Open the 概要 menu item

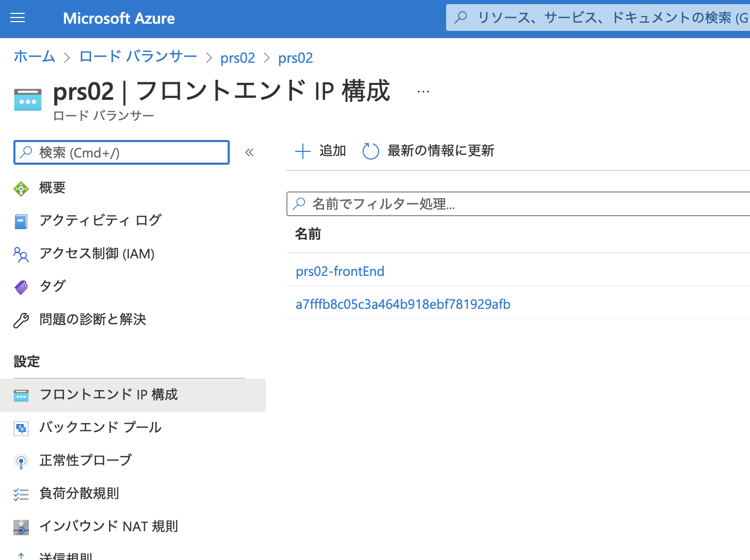point(53,187)
